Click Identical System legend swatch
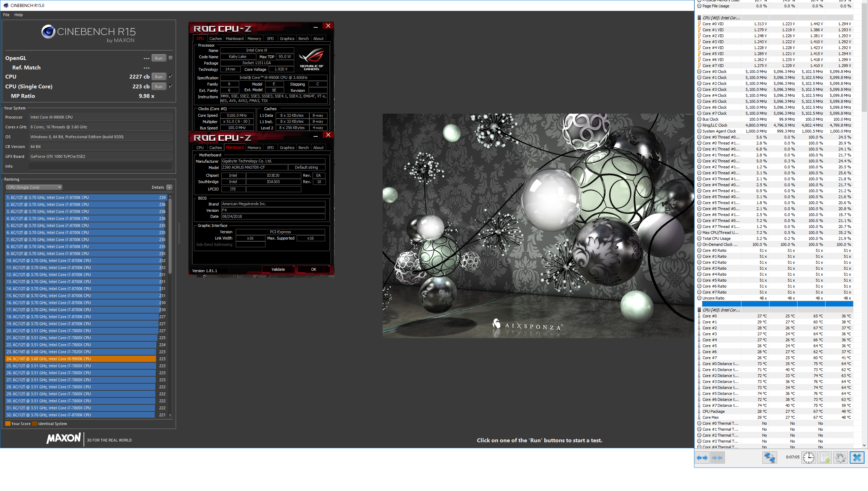Screen dimensions: 868x491 click(34, 424)
